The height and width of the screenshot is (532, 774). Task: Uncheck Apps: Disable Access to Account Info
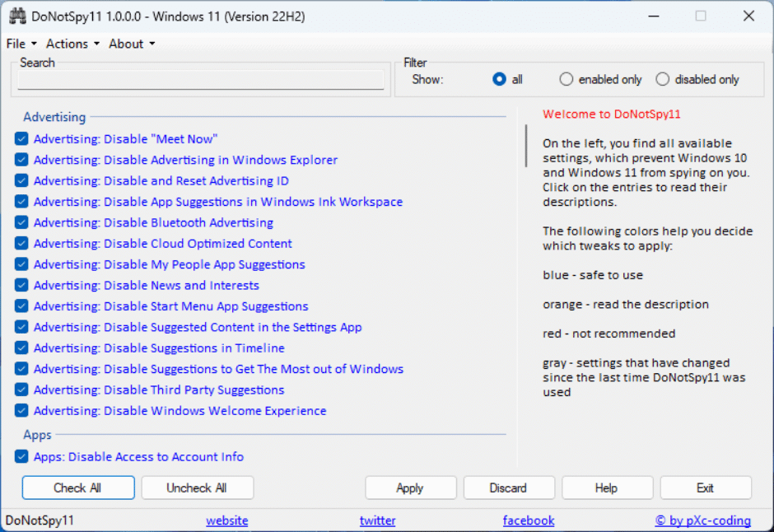click(21, 456)
